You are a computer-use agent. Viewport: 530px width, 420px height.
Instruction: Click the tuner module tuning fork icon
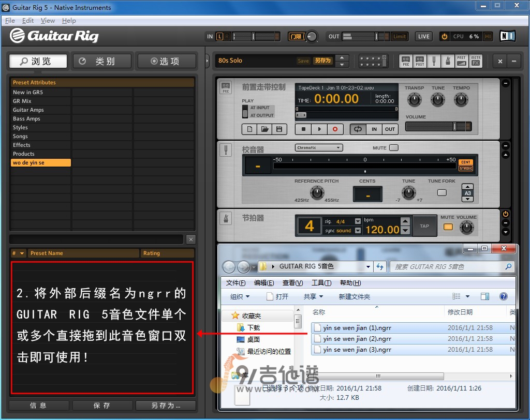[226, 149]
